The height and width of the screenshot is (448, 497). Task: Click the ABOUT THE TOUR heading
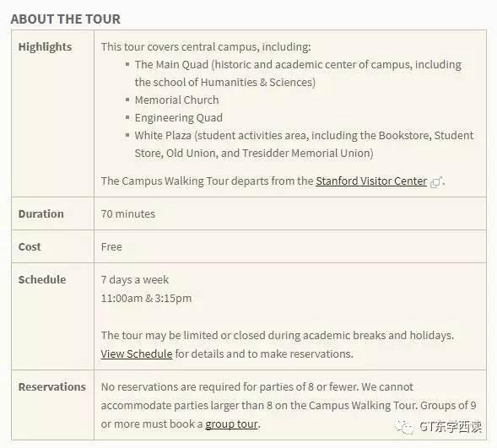tap(66, 19)
